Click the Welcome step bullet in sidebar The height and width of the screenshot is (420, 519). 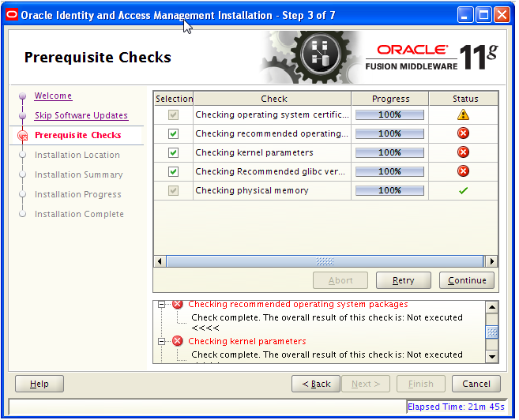tap(22, 96)
